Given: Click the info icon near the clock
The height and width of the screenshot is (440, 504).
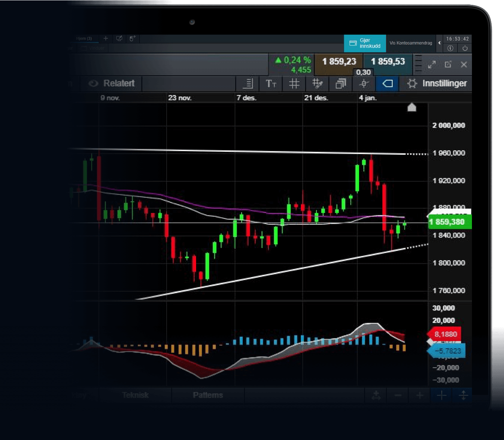Looking at the screenshot, I should (450, 48).
